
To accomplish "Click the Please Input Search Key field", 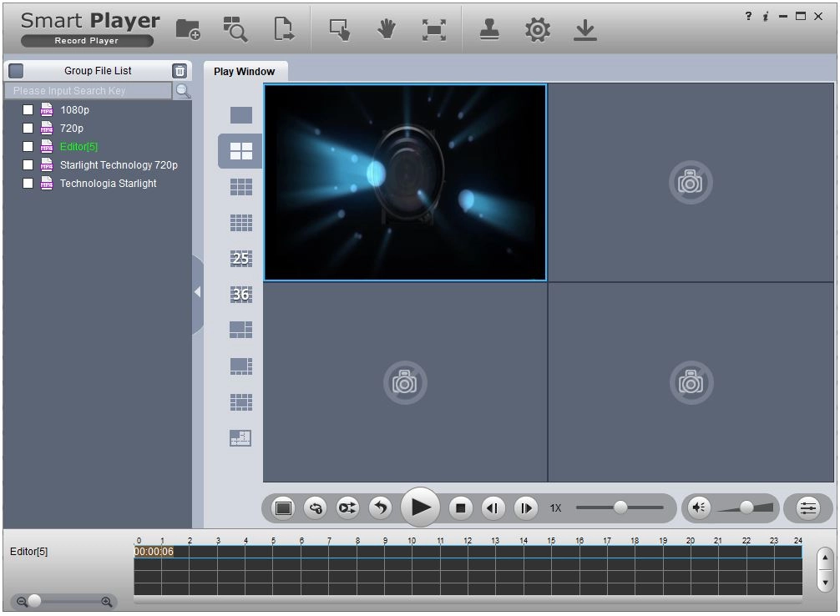I will (x=89, y=91).
